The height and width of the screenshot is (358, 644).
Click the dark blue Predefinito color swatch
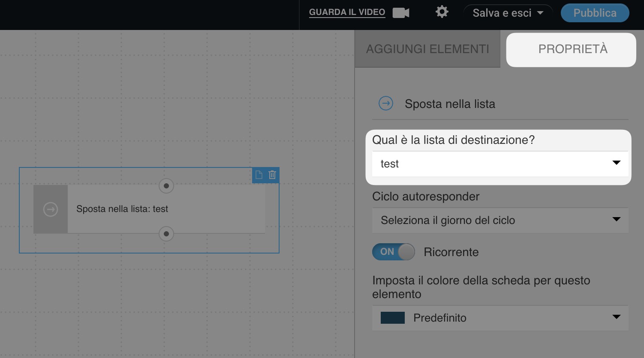[x=393, y=318]
